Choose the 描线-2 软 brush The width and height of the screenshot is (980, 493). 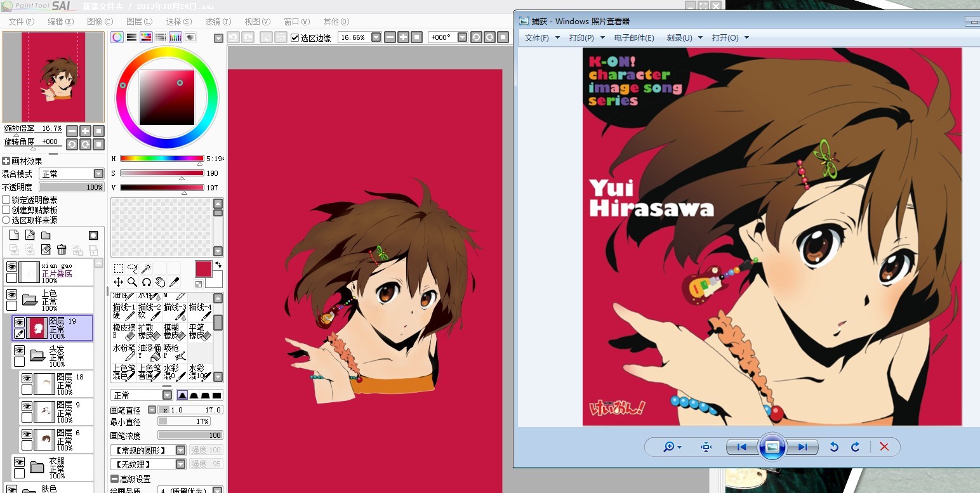click(149, 311)
